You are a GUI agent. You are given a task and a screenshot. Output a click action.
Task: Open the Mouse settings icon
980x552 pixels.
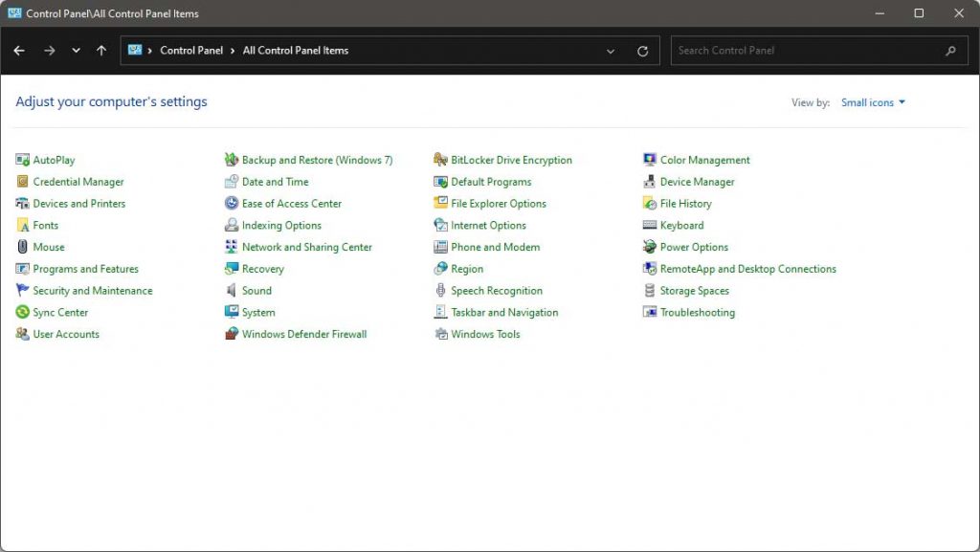(23, 247)
